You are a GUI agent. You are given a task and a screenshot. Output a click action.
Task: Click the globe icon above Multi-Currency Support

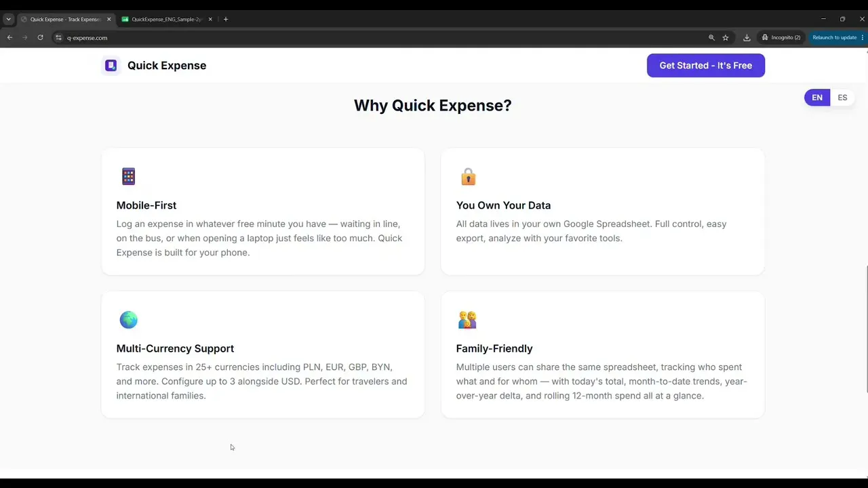pos(128,319)
